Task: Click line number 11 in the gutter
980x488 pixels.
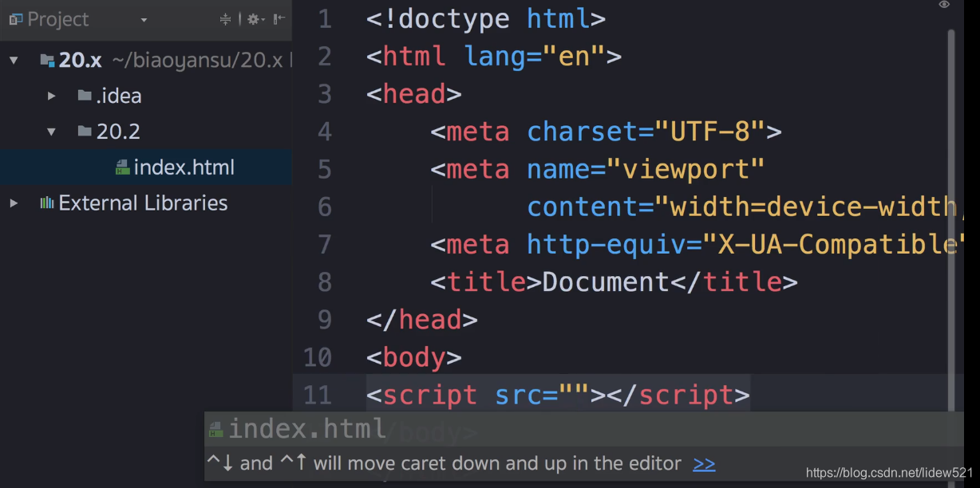Action: point(318,395)
